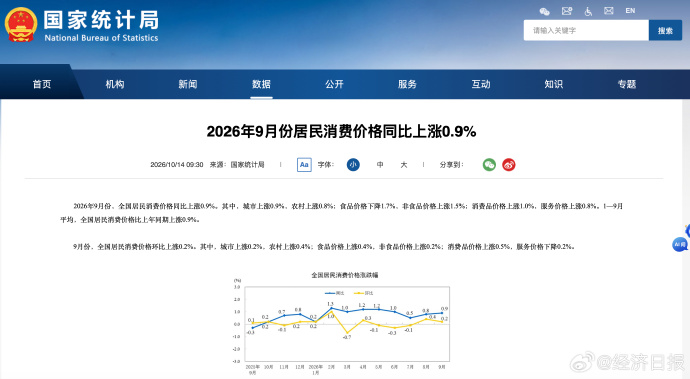Share article to WeChat green icon
Image resolution: width=690 pixels, height=379 pixels.
(x=489, y=165)
